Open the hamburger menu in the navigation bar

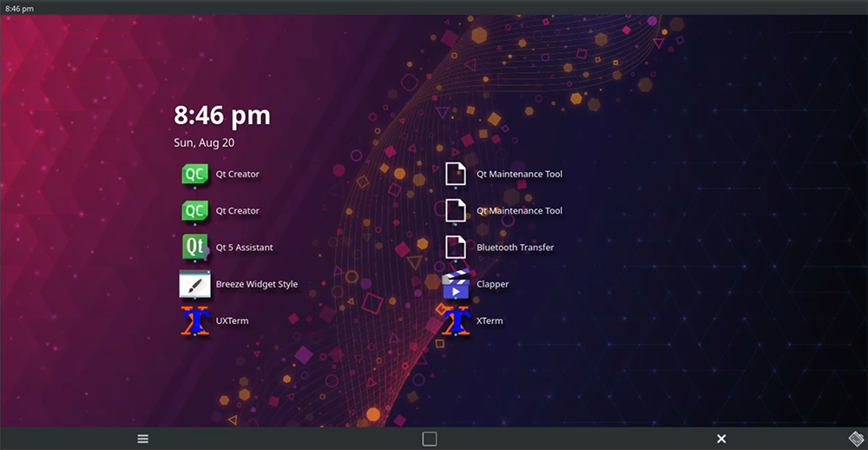(x=143, y=439)
